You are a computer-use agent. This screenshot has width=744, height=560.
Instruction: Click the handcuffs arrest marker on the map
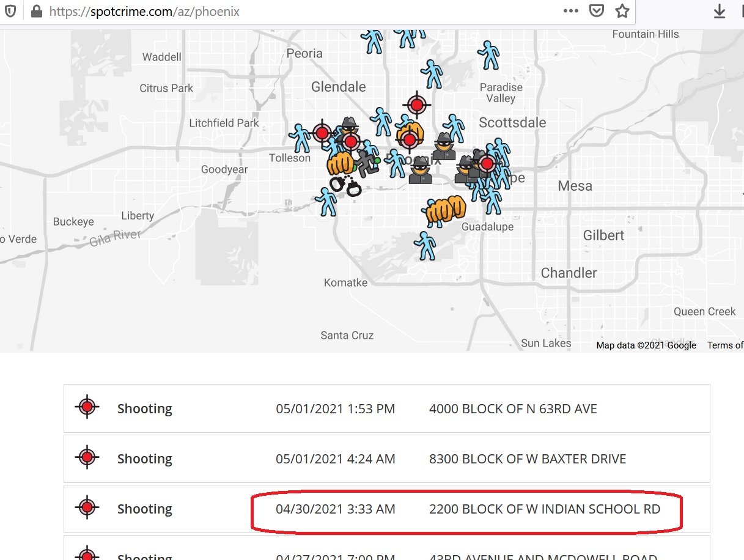tap(346, 185)
